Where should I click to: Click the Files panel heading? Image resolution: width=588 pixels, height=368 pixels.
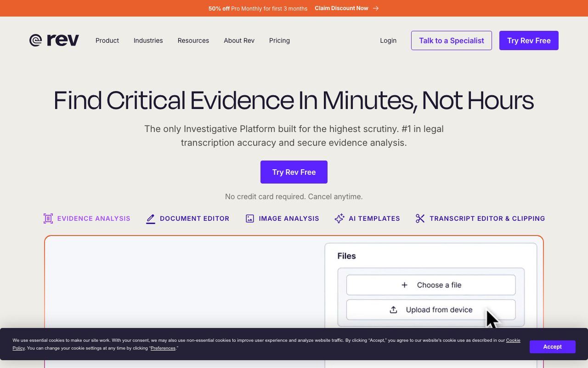click(346, 256)
